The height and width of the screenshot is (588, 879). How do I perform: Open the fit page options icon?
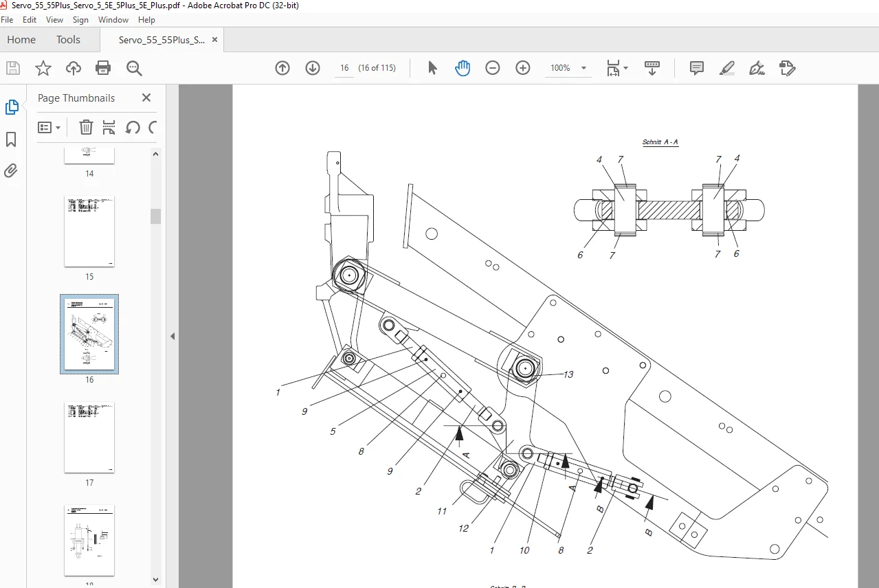pyautogui.click(x=613, y=68)
